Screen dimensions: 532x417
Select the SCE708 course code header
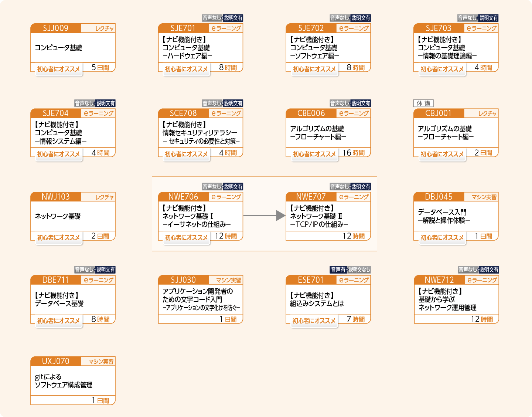click(183, 113)
